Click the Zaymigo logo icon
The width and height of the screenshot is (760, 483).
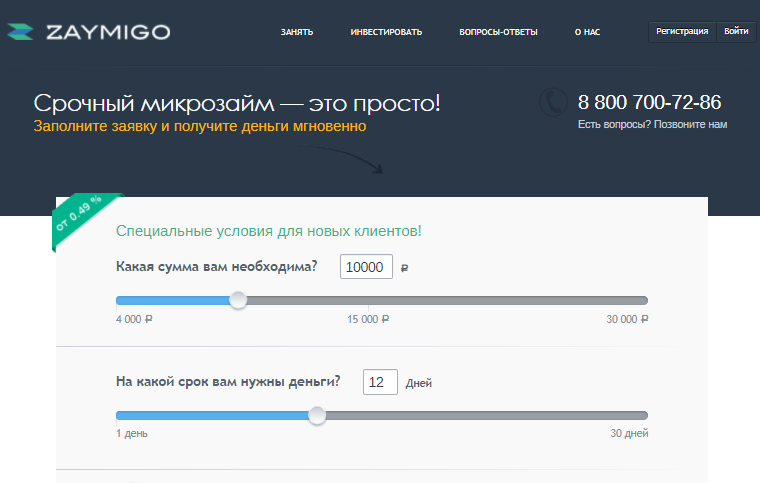20,32
